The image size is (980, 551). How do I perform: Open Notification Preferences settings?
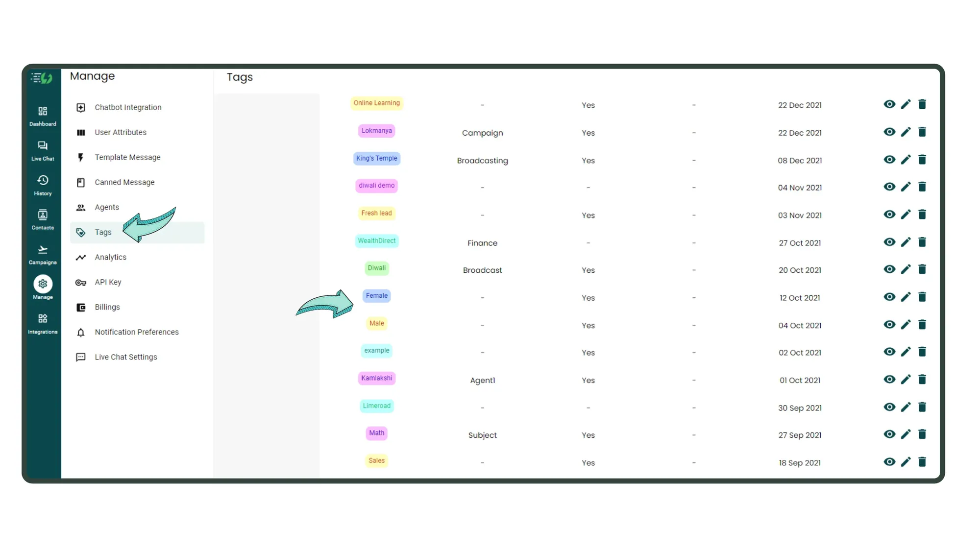(137, 332)
